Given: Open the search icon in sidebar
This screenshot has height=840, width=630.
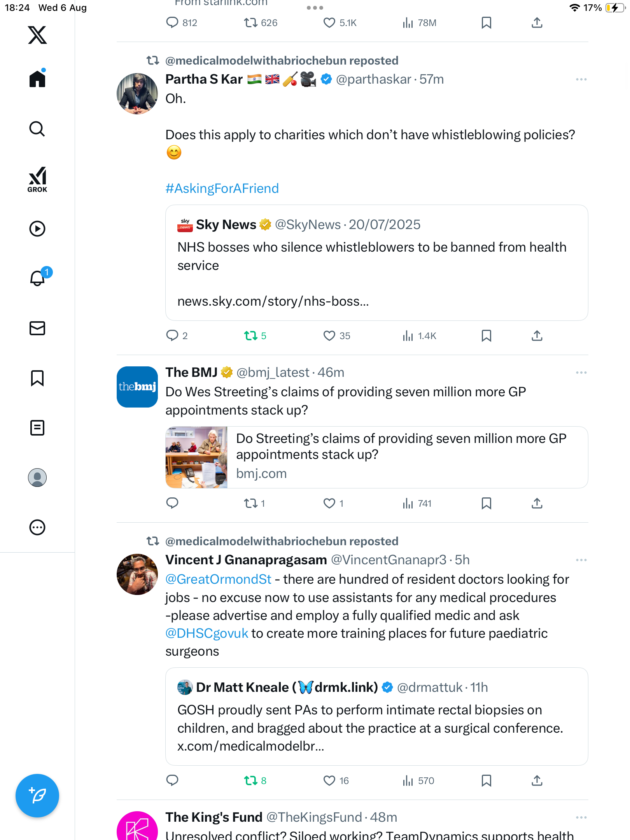Looking at the screenshot, I should coord(37,129).
